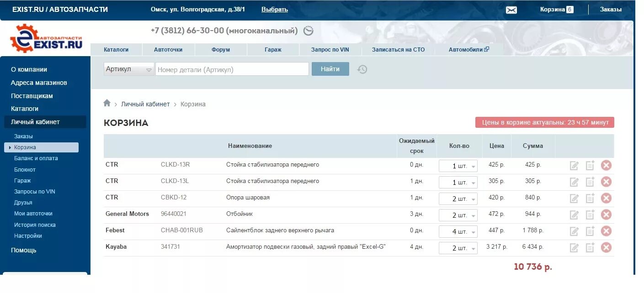
Task: Go to home via house breadcrumb icon
Action: coord(107,103)
